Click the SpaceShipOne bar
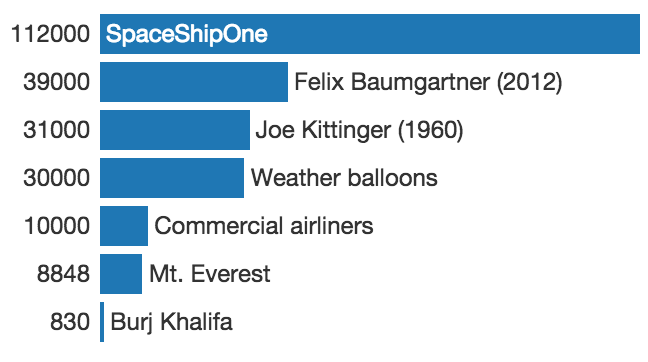The height and width of the screenshot is (362, 648). tap(370, 34)
